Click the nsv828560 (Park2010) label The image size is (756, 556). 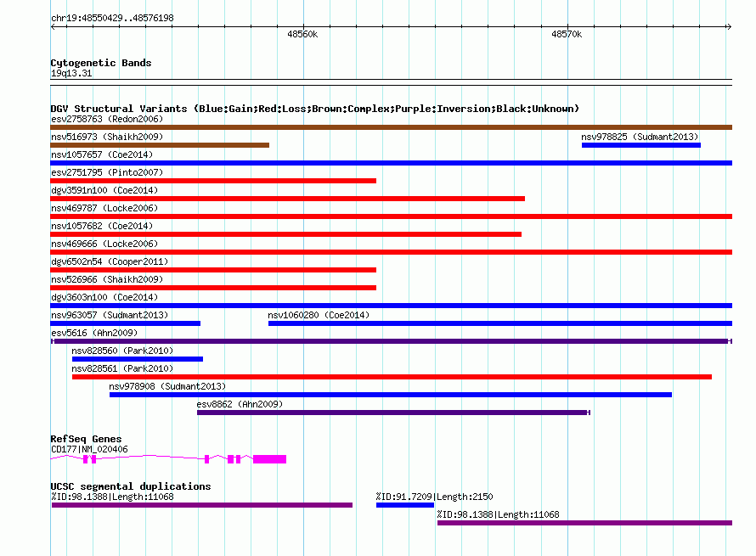(x=122, y=351)
